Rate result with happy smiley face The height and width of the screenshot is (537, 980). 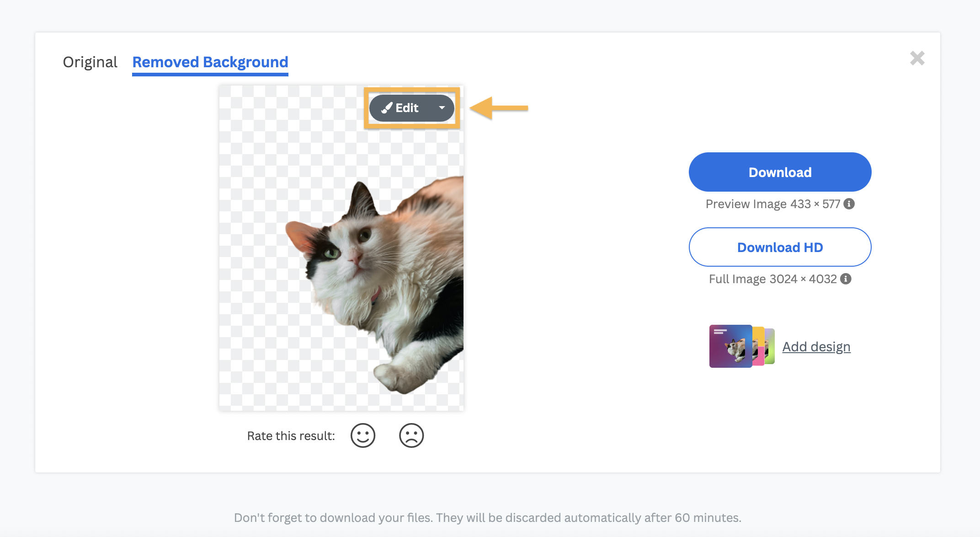coord(363,435)
